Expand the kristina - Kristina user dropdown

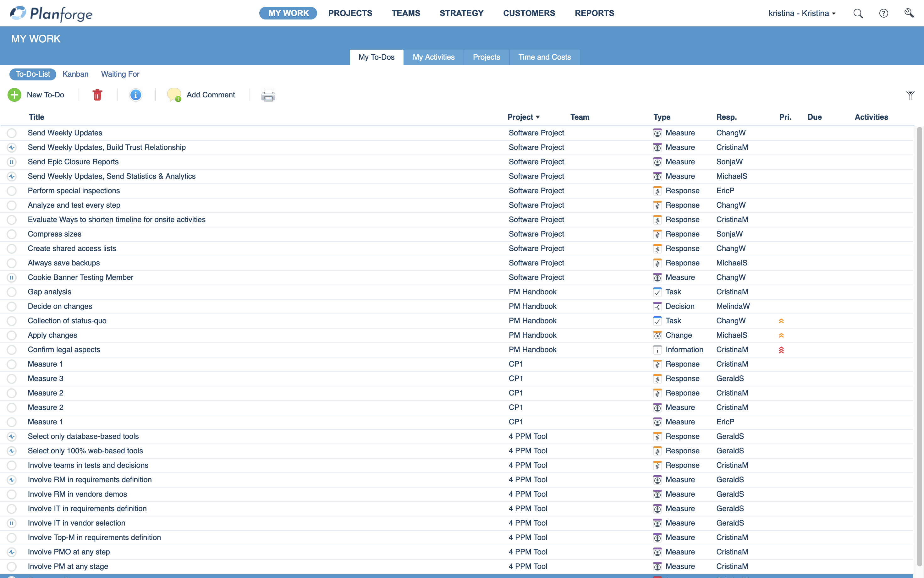point(802,14)
